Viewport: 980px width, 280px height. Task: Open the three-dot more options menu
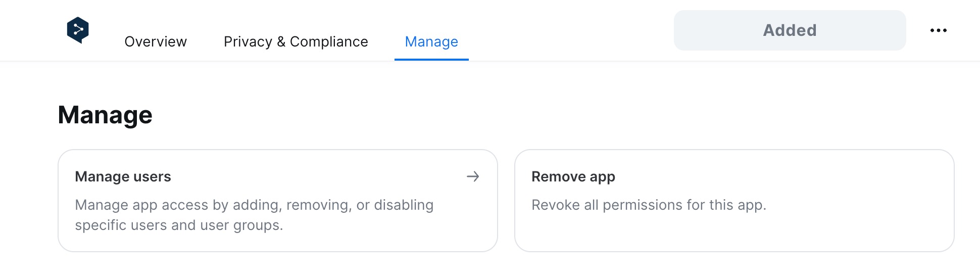[938, 30]
